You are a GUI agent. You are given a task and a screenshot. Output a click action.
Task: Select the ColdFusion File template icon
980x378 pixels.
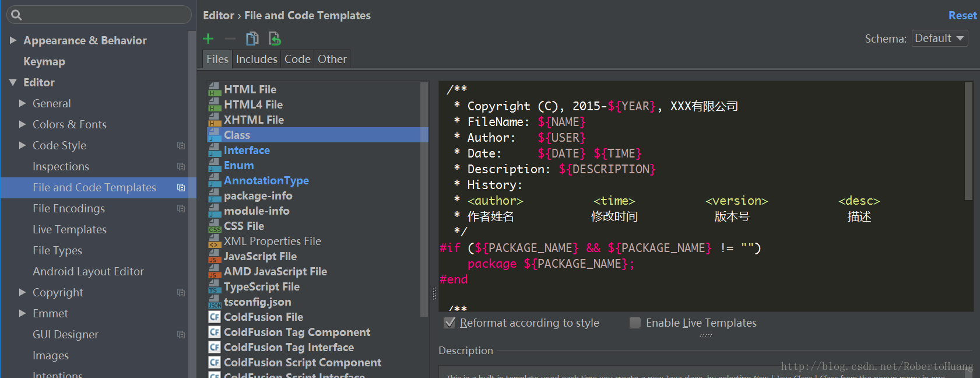point(215,317)
